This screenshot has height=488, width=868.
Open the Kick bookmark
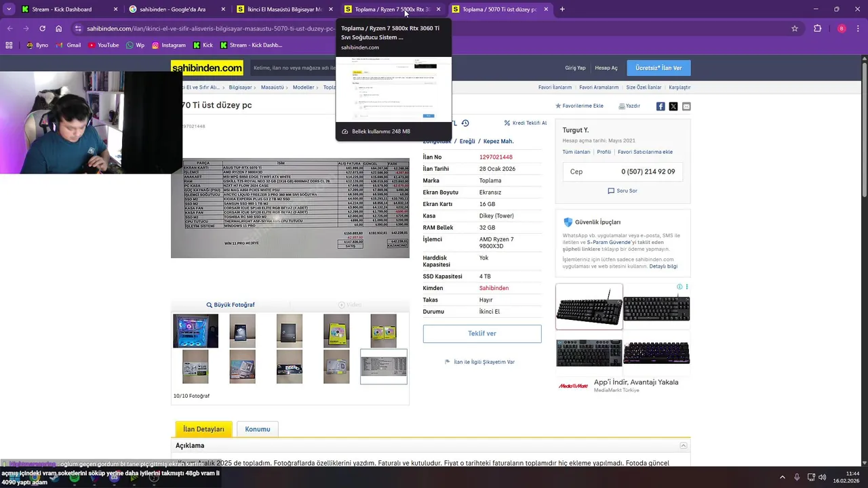click(x=203, y=45)
